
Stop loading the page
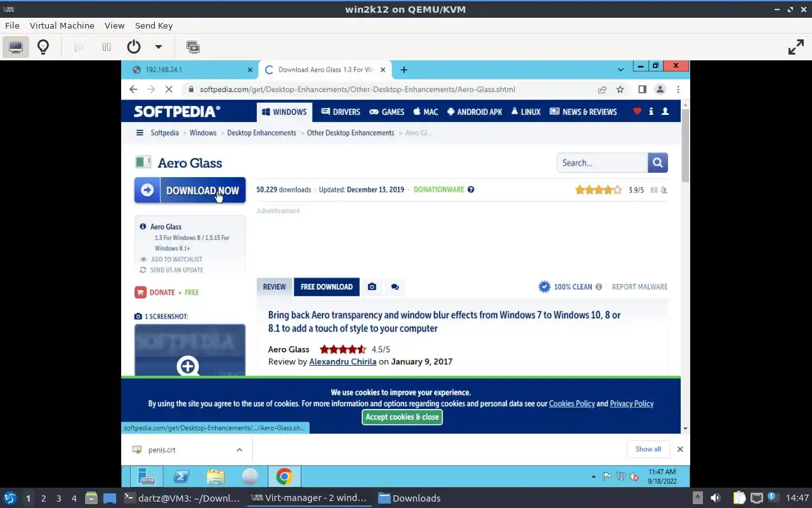point(169,90)
